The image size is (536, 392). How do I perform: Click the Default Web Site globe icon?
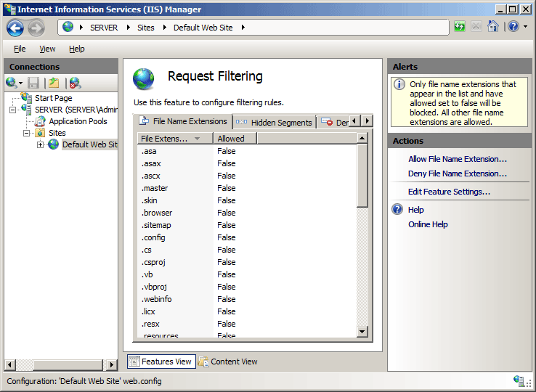[53, 144]
